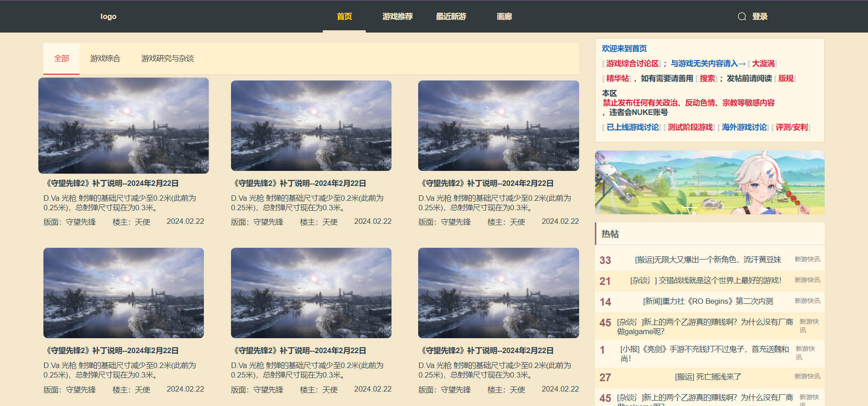Screen dimensions: 868x406
Task: Open the 大漩涡 link
Action: (x=763, y=64)
